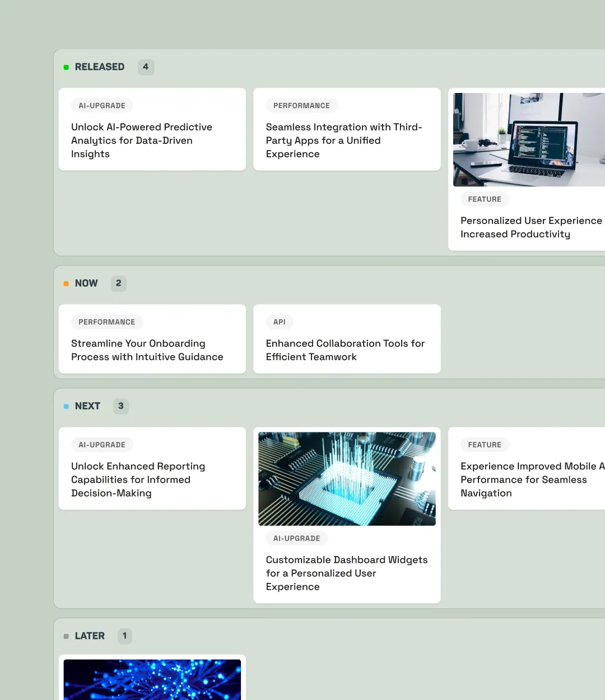This screenshot has height=700, width=605.
Task: Click PERFORMANCE tag on Streamline Onboarding card
Action: pos(107,322)
